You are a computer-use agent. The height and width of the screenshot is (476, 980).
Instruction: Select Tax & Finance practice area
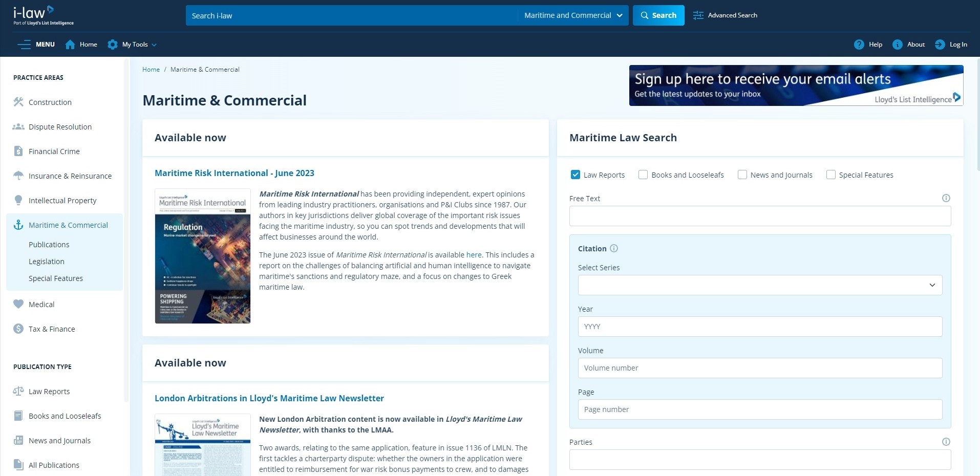pos(52,329)
